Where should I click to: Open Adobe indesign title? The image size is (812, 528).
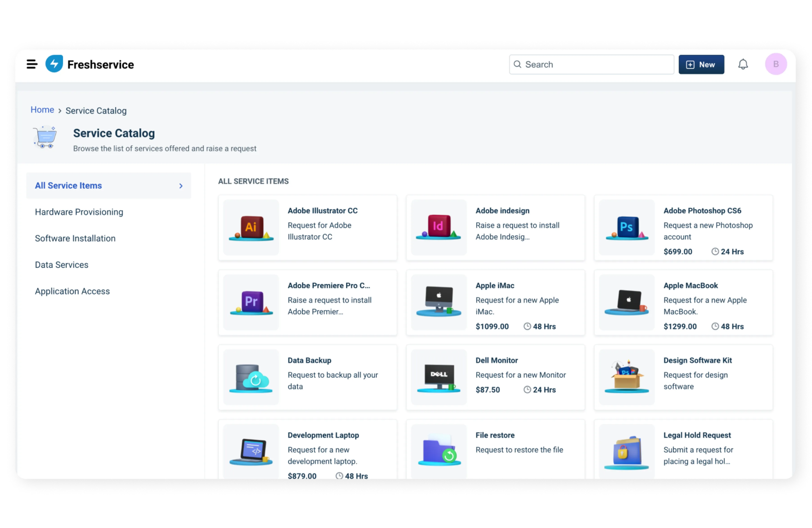tap(502, 210)
